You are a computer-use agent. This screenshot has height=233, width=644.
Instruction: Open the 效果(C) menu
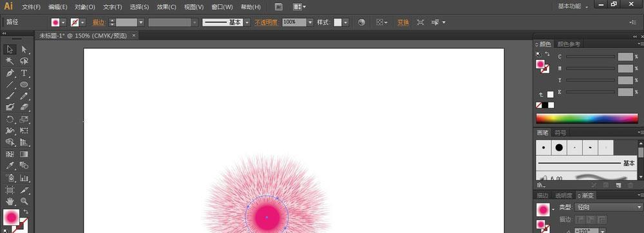tap(167, 7)
